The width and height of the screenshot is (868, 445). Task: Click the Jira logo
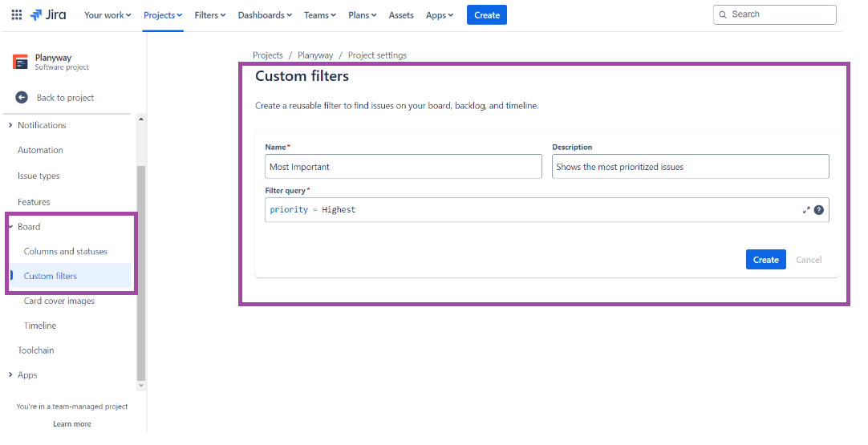48,15
